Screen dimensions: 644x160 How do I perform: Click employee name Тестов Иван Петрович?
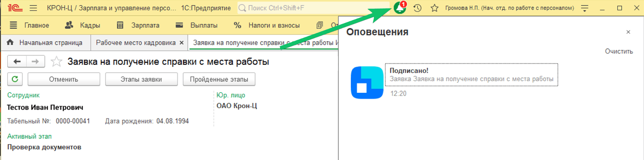pyautogui.click(x=45, y=107)
